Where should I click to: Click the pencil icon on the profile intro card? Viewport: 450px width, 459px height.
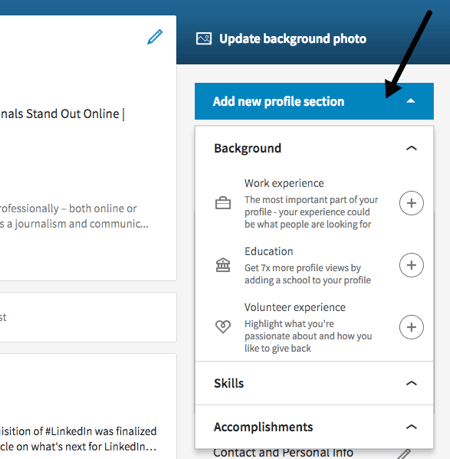155,37
